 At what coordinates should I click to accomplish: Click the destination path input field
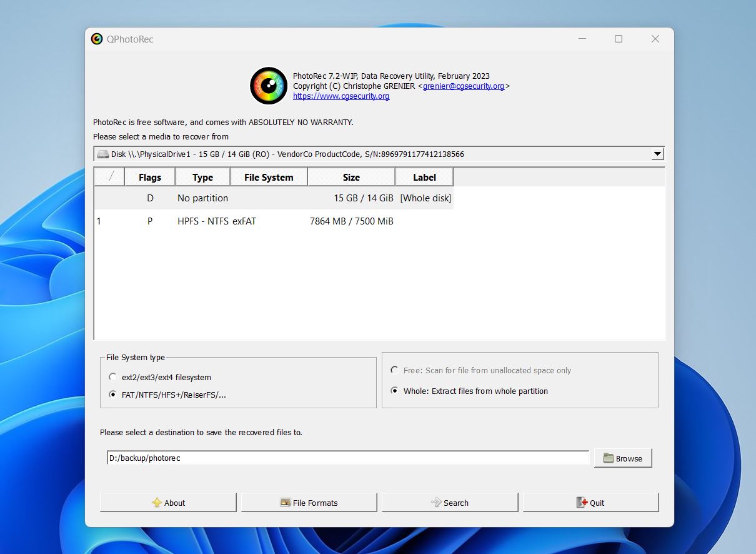[x=347, y=458]
